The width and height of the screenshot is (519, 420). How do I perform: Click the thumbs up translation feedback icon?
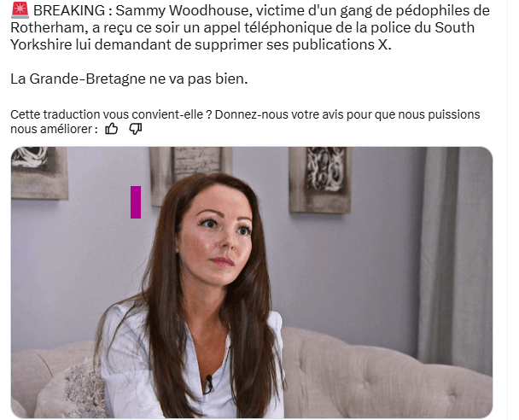point(111,129)
